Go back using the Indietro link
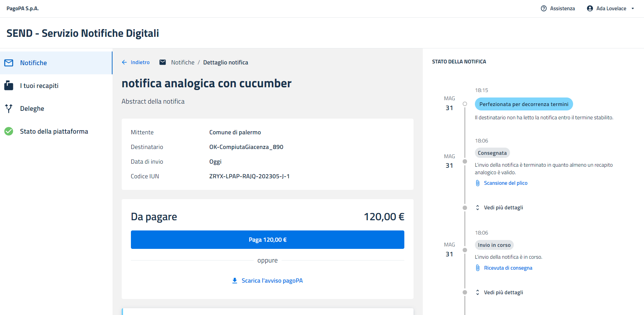 (x=136, y=62)
